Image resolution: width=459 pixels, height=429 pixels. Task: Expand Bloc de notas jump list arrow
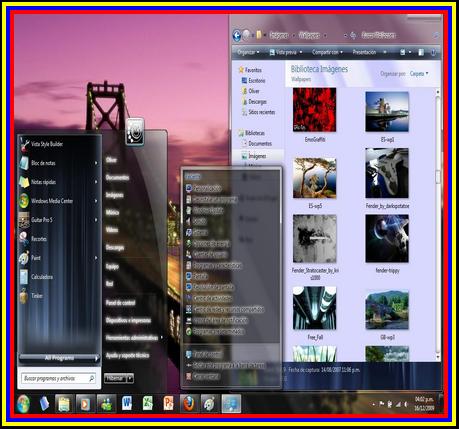pos(96,163)
